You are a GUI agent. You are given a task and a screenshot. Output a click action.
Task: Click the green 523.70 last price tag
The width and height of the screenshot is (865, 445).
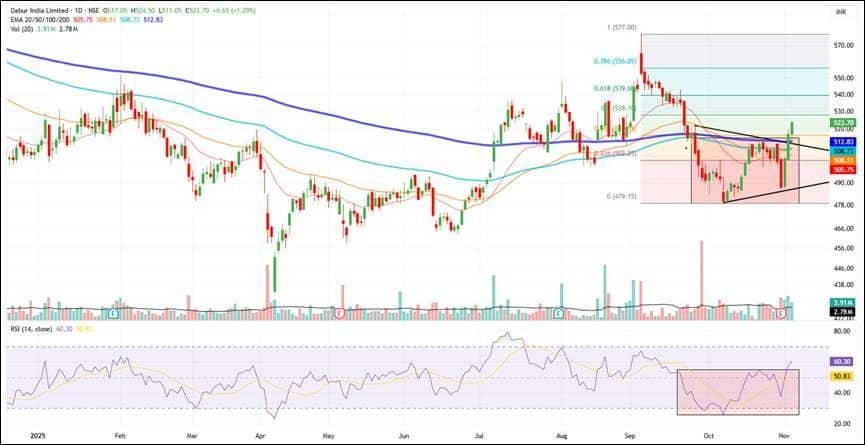(842, 121)
